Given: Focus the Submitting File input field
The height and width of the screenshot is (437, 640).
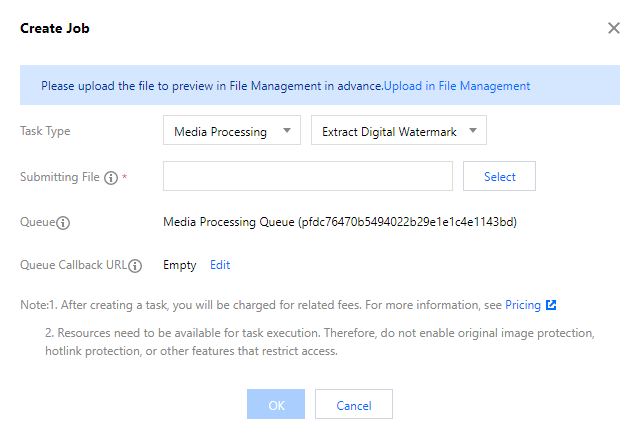Looking at the screenshot, I should tap(307, 177).
